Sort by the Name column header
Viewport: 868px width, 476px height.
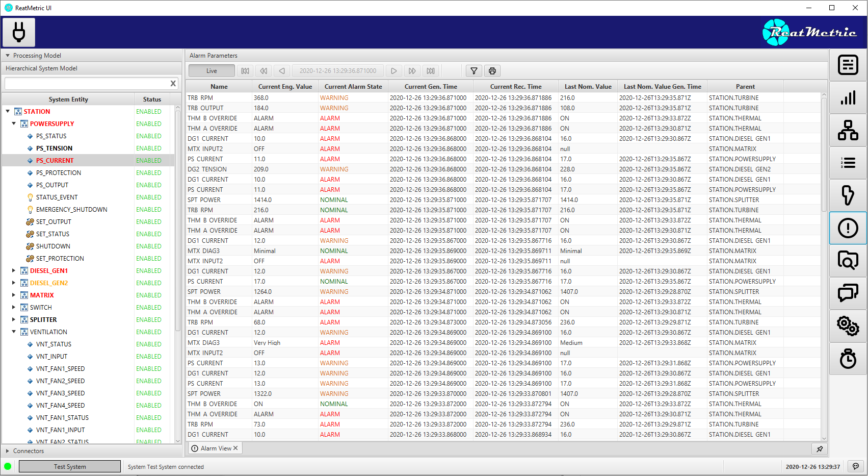pos(219,86)
